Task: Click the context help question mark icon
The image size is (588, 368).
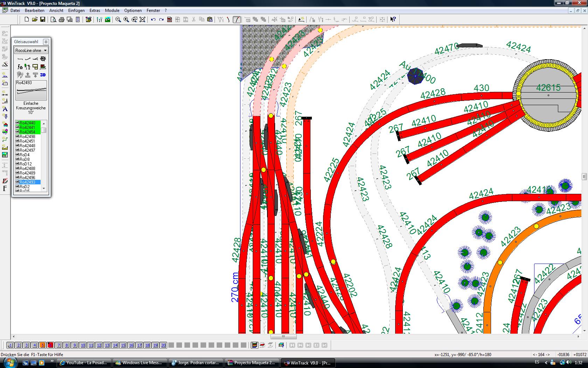Action: tap(393, 20)
